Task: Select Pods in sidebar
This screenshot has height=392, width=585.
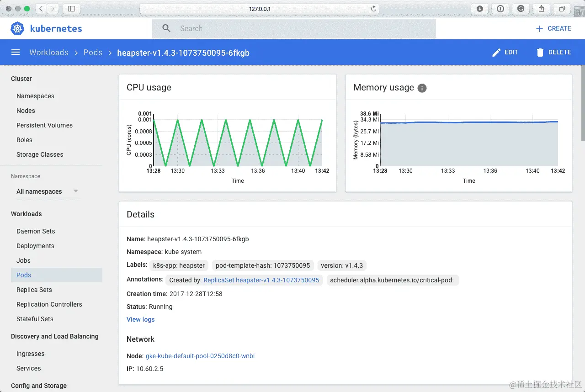Action: coord(57,275)
